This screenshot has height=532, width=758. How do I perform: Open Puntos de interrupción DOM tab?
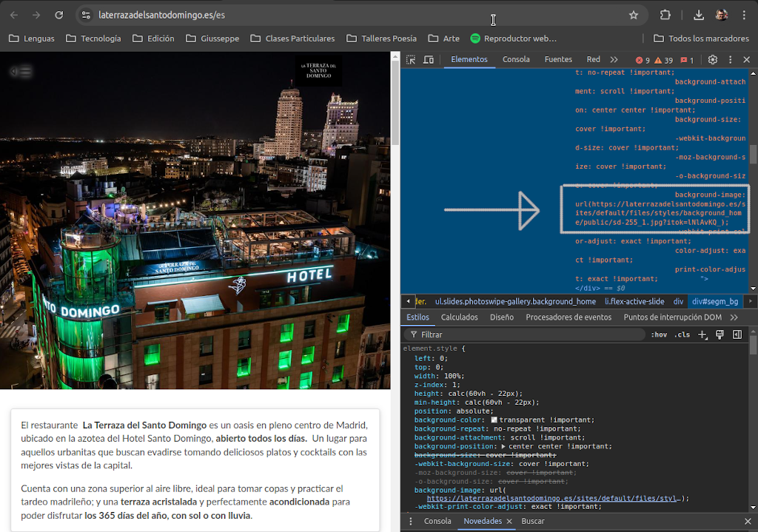(x=672, y=317)
